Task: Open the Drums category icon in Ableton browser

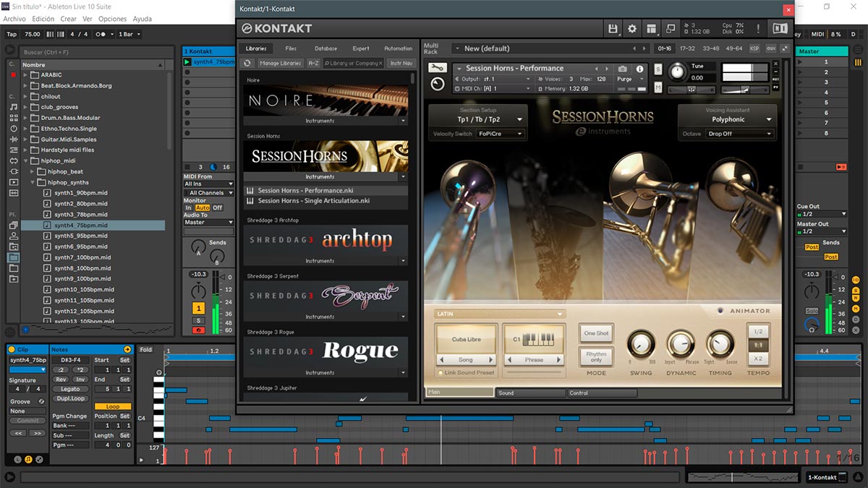Action: coord(13,117)
